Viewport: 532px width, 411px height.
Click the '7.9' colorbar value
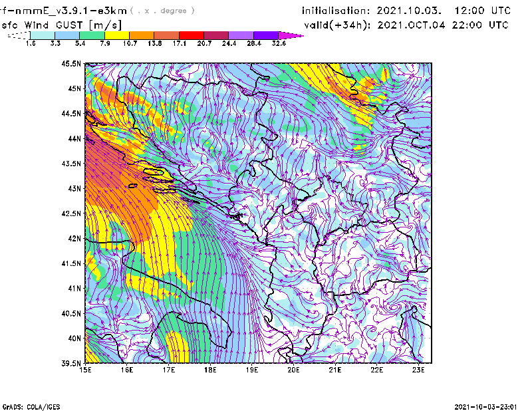[105, 43]
